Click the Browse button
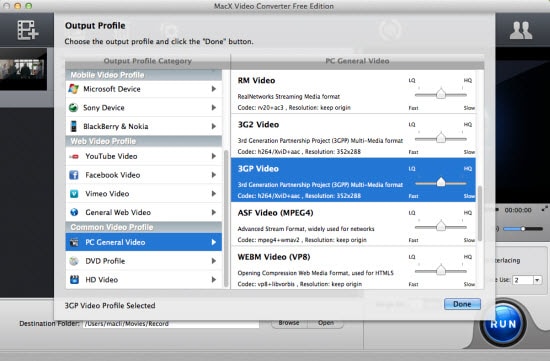This screenshot has width=550, height=361. point(289,323)
